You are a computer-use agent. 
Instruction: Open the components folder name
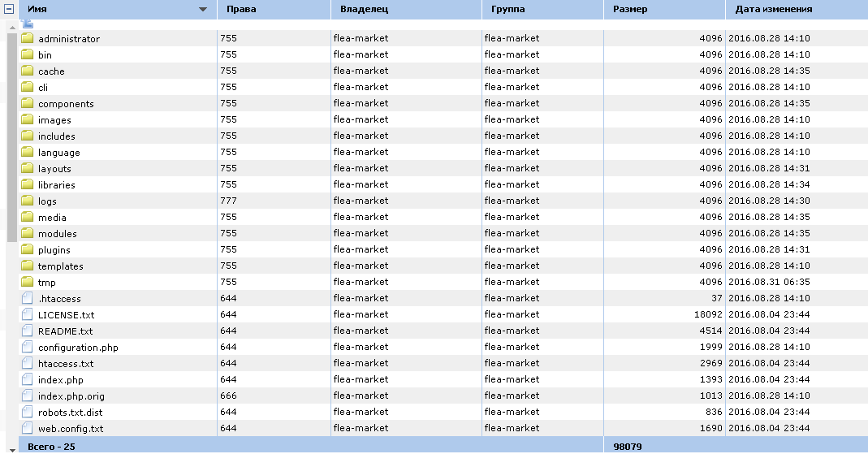pos(66,104)
